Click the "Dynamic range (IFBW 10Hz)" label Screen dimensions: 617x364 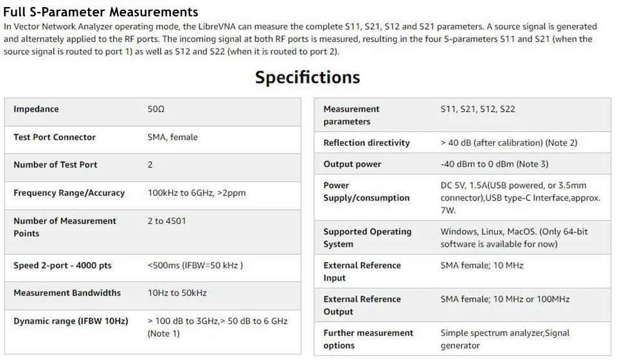point(71,320)
